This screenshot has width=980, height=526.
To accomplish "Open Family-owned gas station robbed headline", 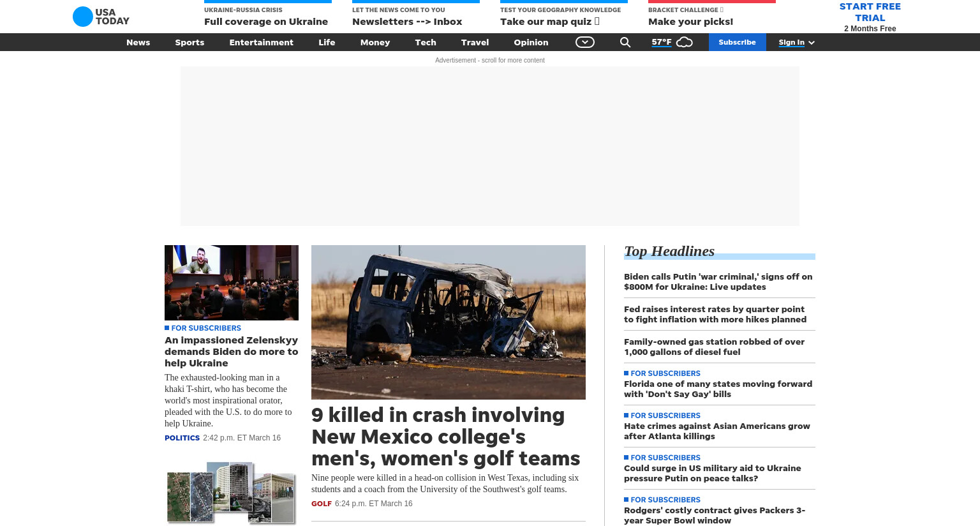I will point(714,347).
